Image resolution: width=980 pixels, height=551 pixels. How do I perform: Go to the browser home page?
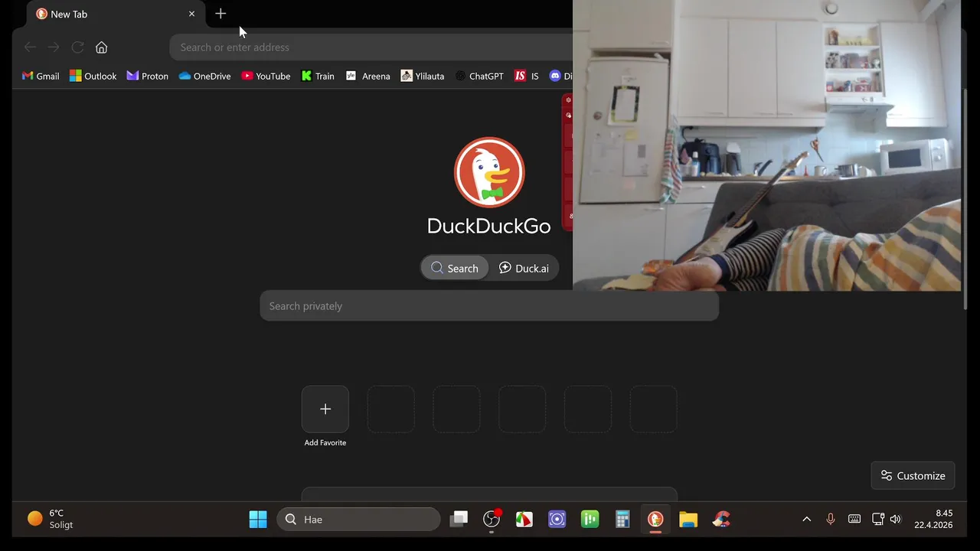(101, 47)
